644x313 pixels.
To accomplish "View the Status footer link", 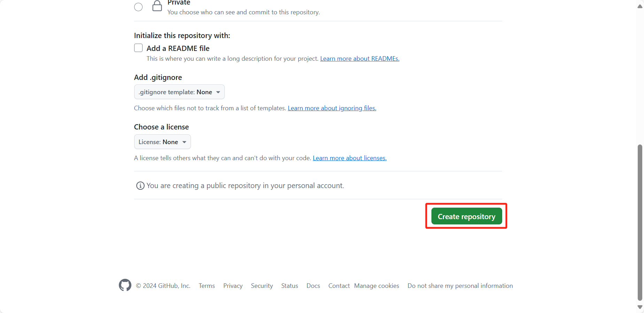I will point(290,286).
